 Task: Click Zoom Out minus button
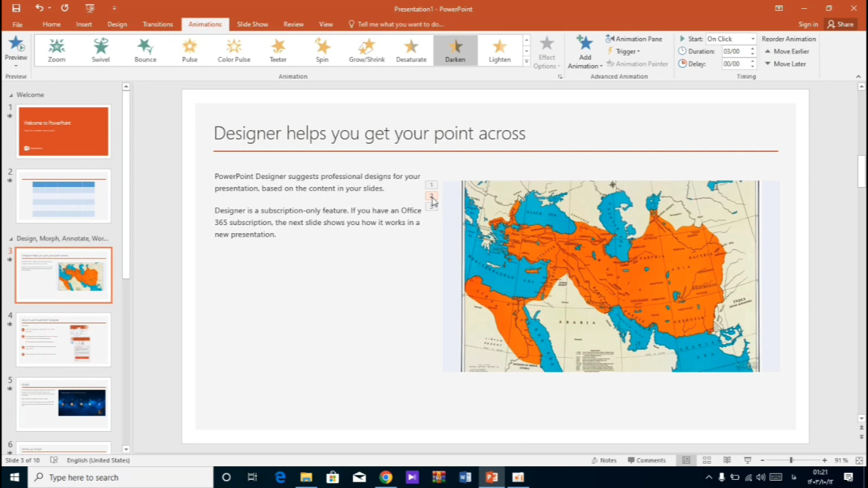[x=762, y=460]
